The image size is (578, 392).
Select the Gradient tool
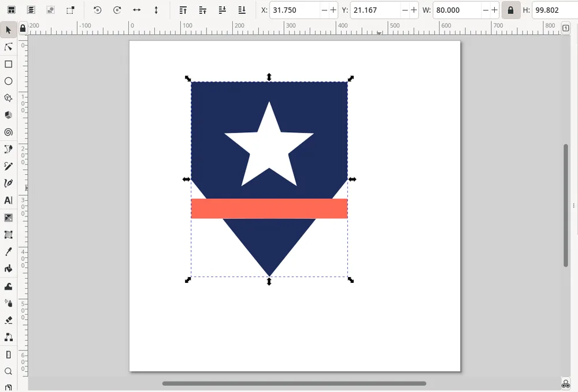[9, 218]
